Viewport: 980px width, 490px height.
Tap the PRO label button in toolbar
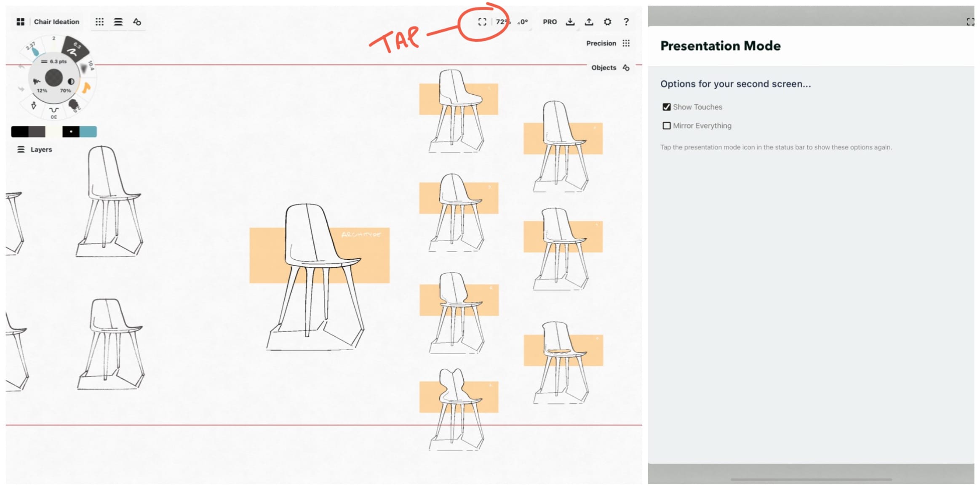[x=549, y=21]
